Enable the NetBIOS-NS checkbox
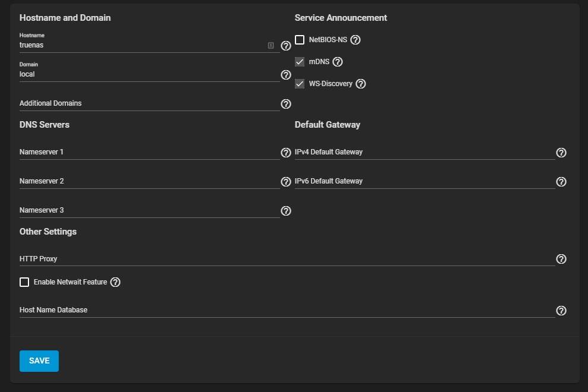The image size is (588, 392). coord(300,40)
